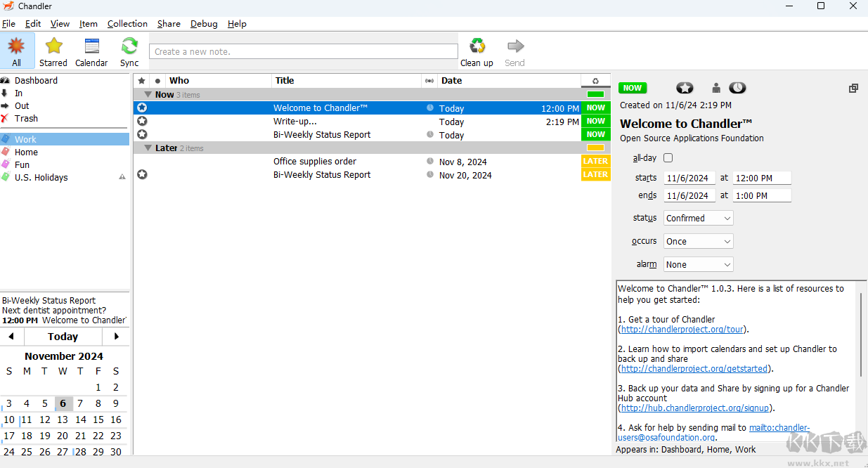Toggle LATER status on Office supplies order
868x468 pixels.
(x=595, y=162)
